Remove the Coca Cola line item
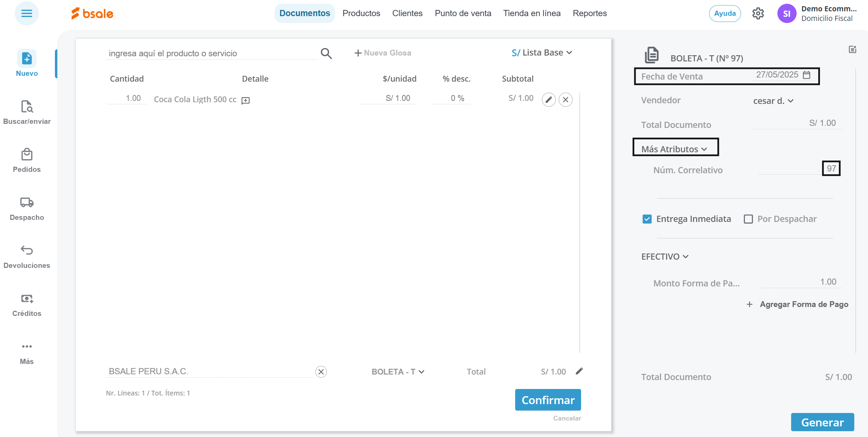The width and height of the screenshot is (868, 437). 566,99
